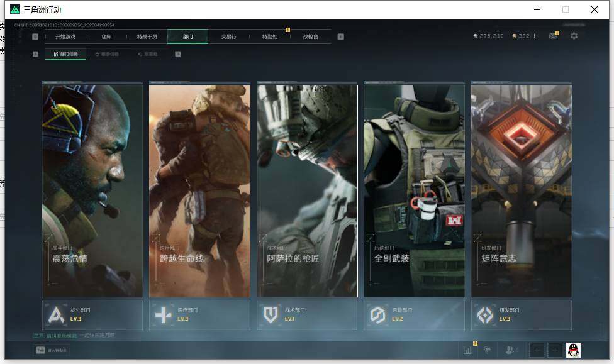The image size is (614, 364).
Task: Click the 研发部门 label on 矩阵意志 card
Action: tap(491, 248)
